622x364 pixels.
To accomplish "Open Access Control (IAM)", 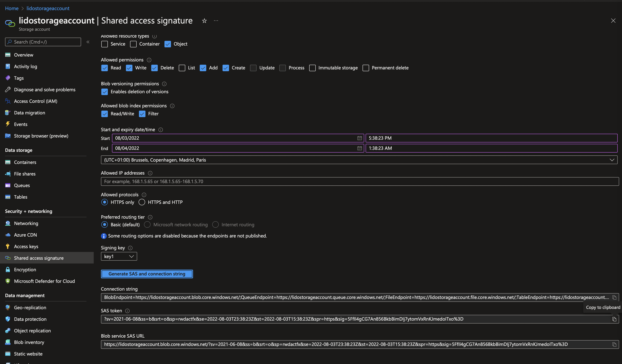I will 35,101.
